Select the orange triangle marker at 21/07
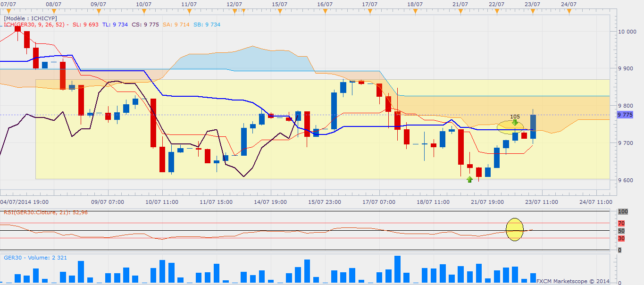 coord(460,10)
